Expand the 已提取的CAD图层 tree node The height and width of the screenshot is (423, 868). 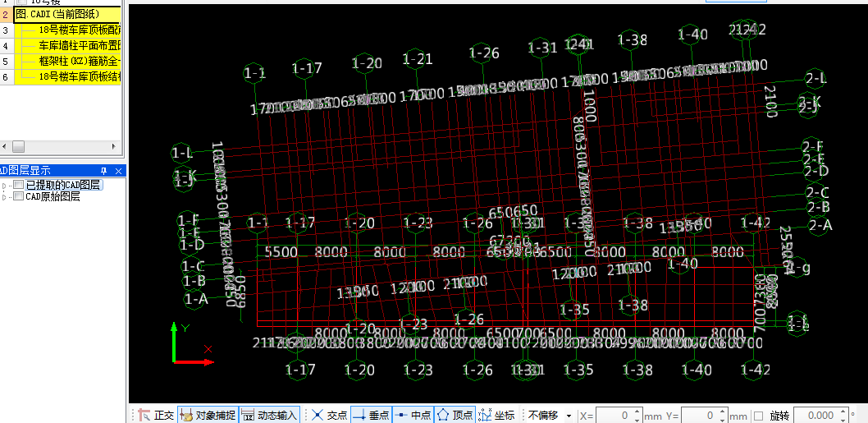(5, 185)
